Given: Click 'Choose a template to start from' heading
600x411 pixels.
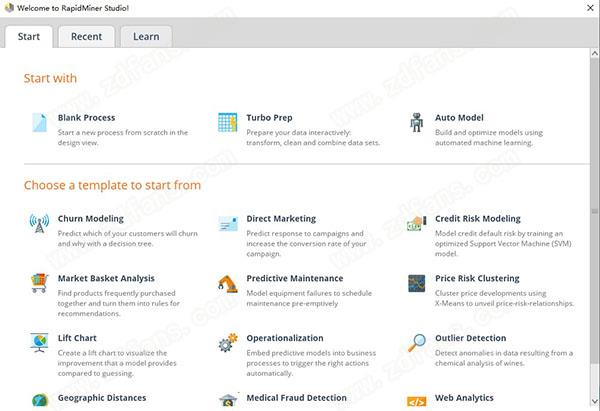Looking at the screenshot, I should pos(112,185).
